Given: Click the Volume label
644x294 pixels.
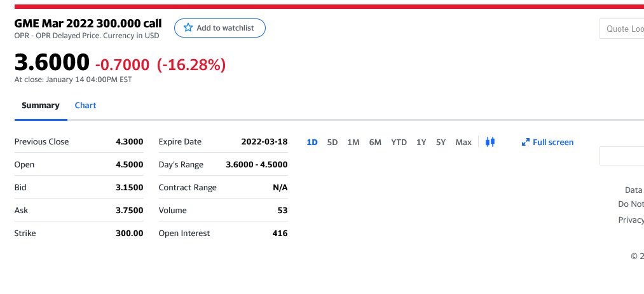Looking at the screenshot, I should tap(172, 211).
